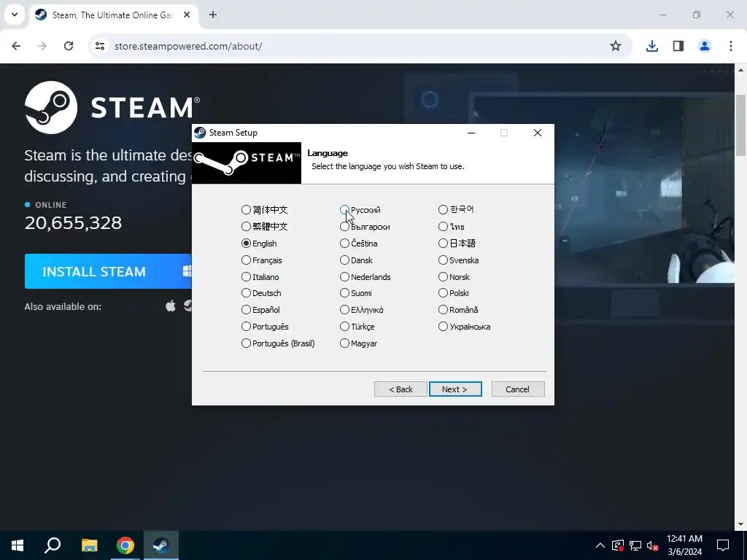Minimize the Steam Setup dialog
747x560 pixels.
471,133
